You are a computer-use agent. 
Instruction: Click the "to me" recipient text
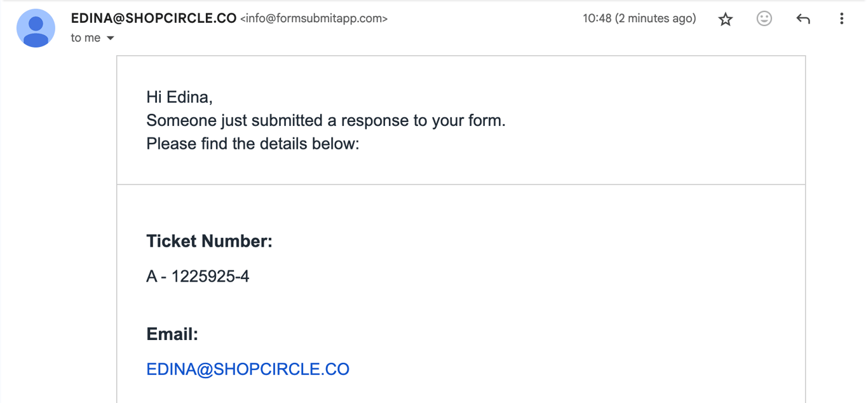pos(86,38)
